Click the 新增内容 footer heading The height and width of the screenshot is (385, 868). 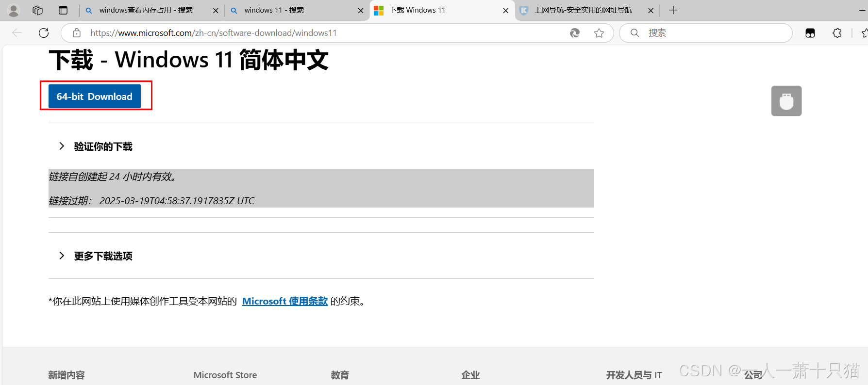pos(67,375)
